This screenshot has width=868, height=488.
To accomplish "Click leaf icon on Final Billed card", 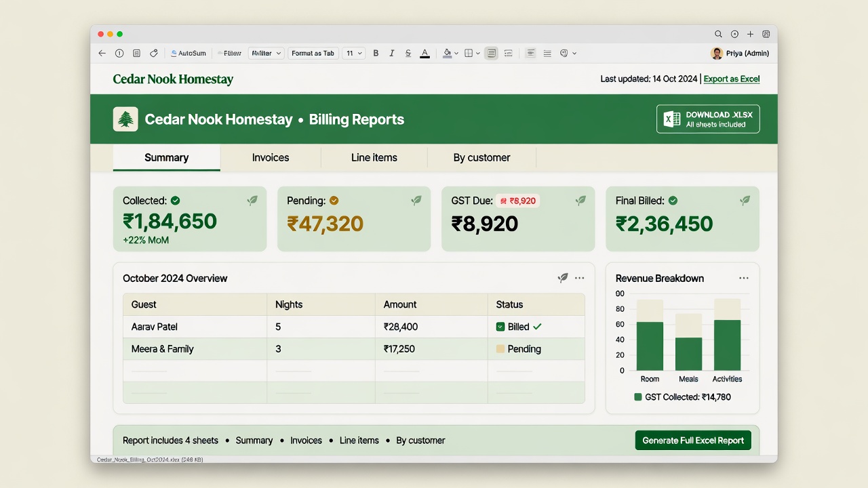I will [x=745, y=201].
